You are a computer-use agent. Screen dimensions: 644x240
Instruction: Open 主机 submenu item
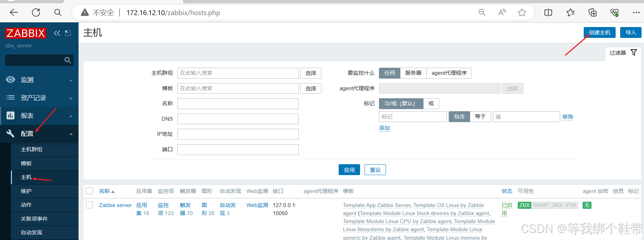point(45,178)
